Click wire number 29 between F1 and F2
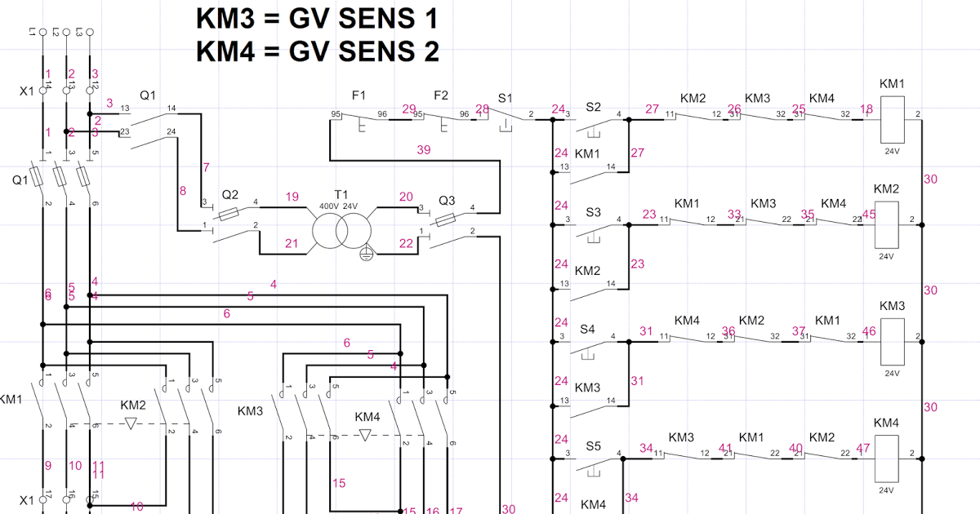The image size is (980, 514). (x=409, y=109)
